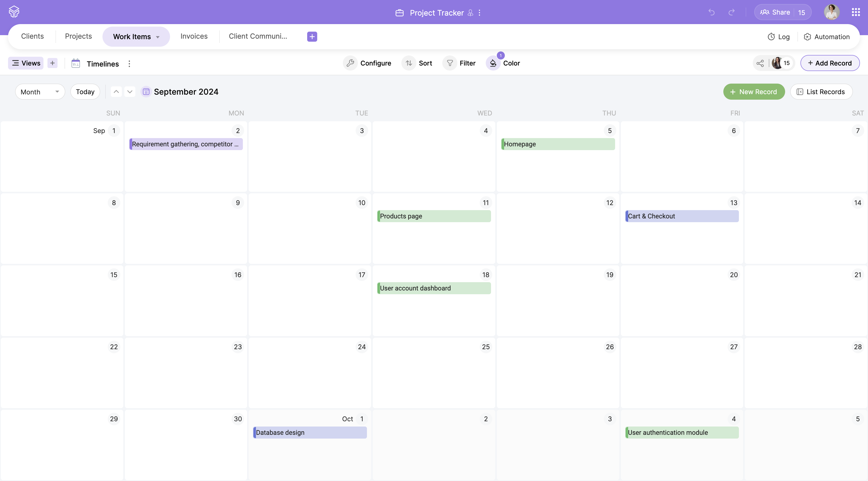
Task: Open the Homepage record on Sep 5
Action: [558, 144]
